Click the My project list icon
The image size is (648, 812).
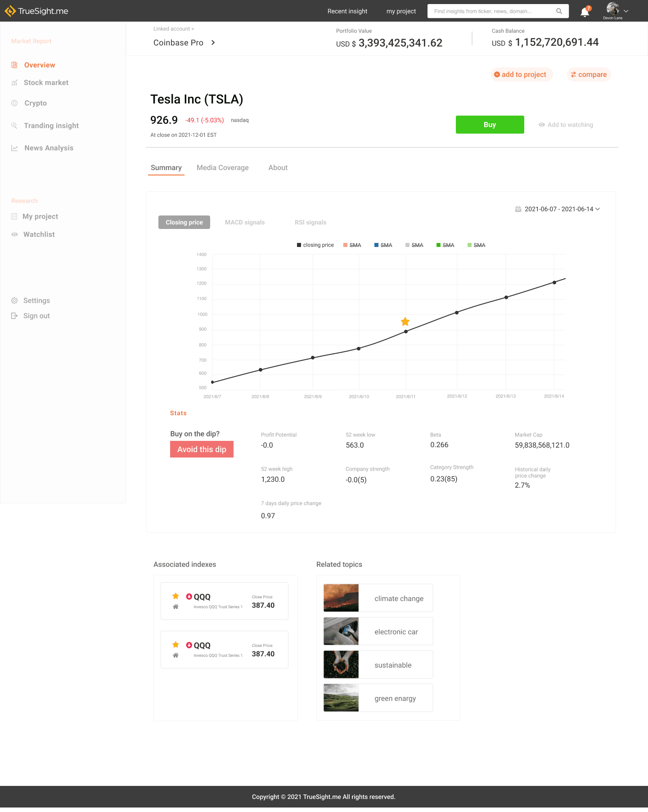[x=14, y=216]
